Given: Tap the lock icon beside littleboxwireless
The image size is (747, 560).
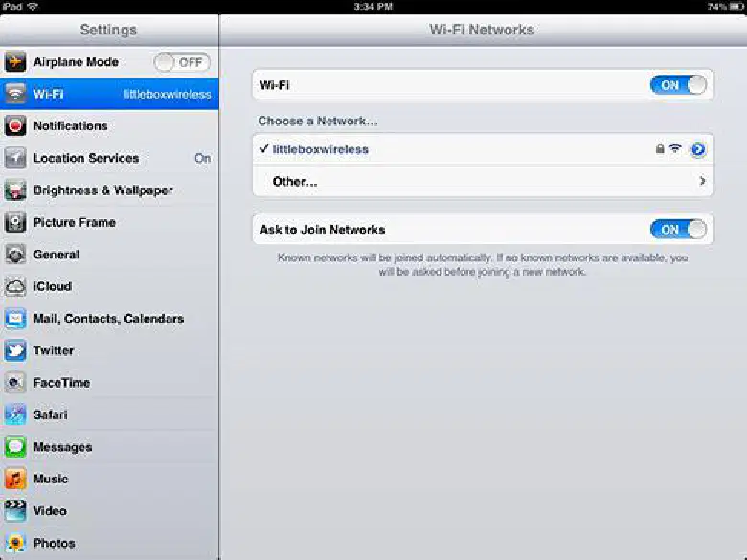Looking at the screenshot, I should (660, 148).
